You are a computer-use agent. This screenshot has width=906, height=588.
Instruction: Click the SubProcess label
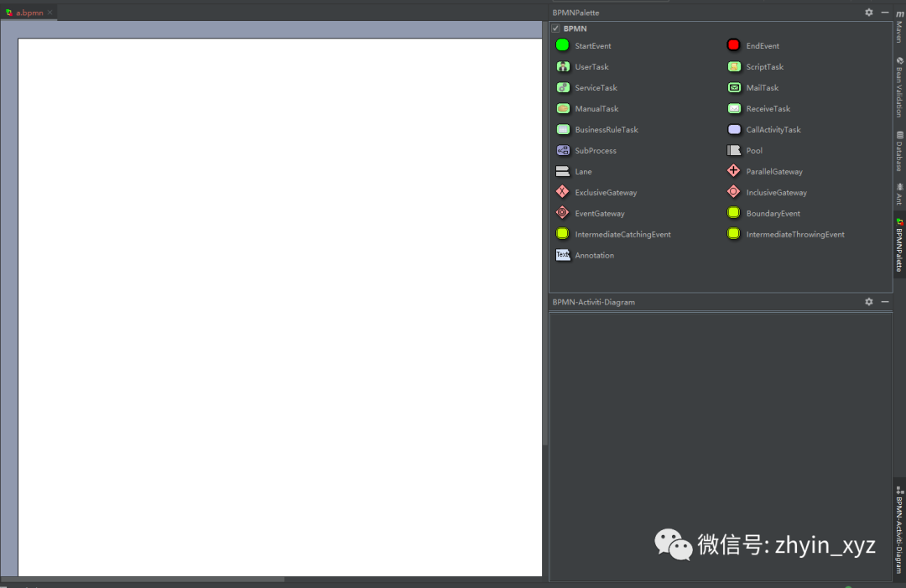coord(596,150)
